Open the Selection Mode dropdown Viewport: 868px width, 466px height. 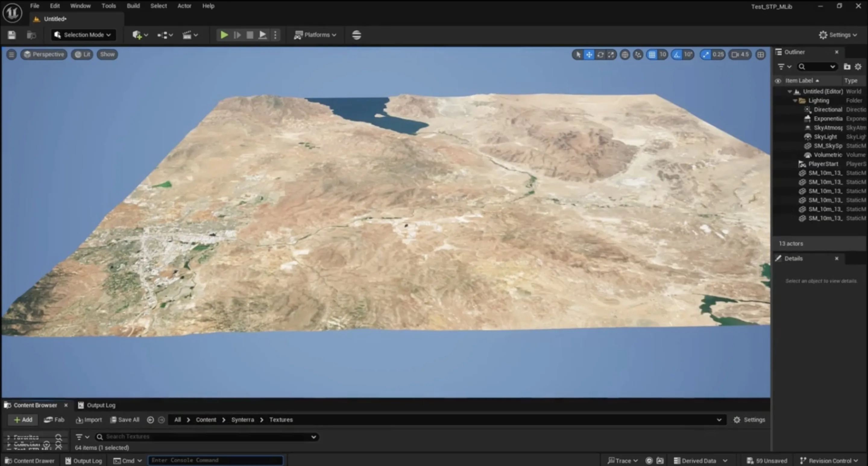coord(83,35)
